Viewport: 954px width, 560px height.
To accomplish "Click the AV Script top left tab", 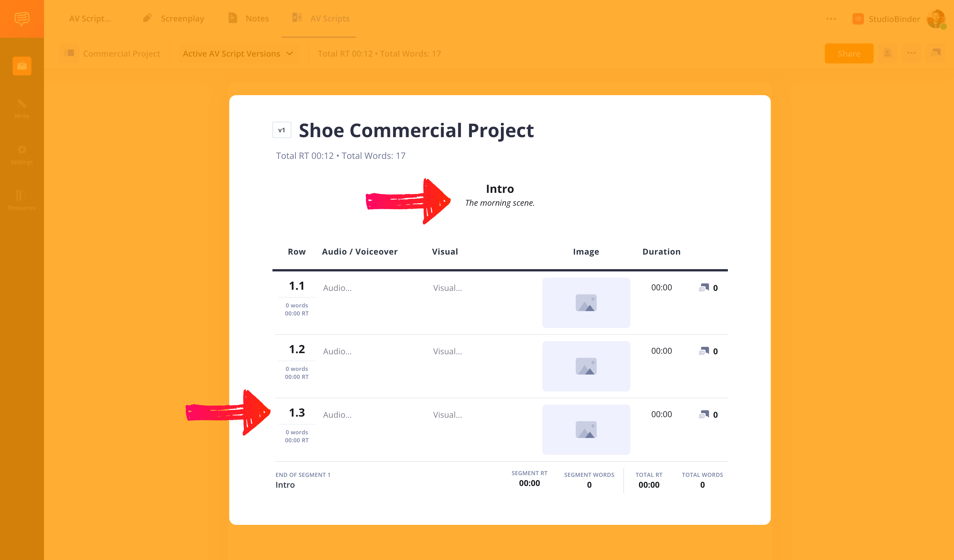I will (91, 18).
